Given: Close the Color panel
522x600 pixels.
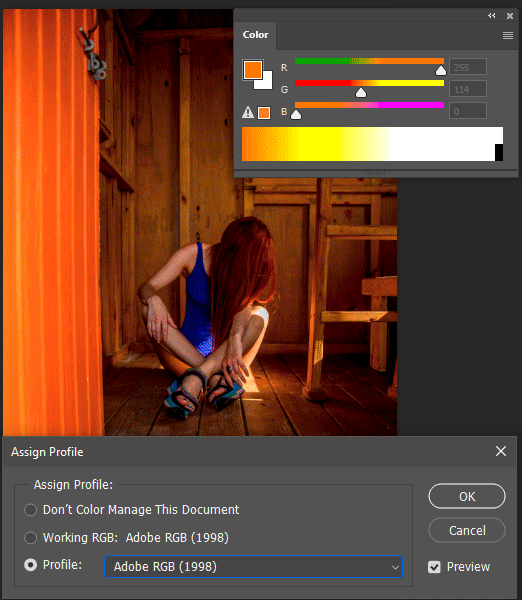Looking at the screenshot, I should pyautogui.click(x=510, y=16).
